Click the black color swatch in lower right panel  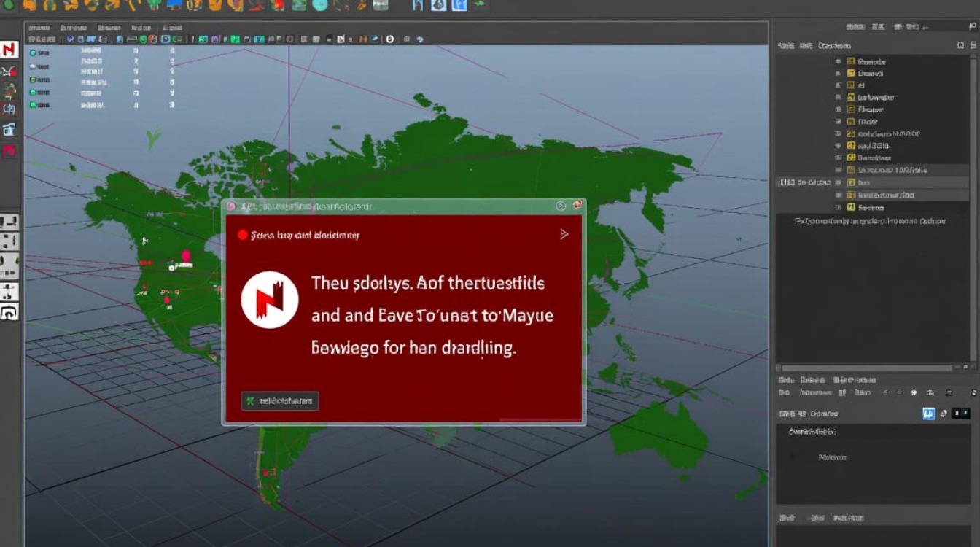click(961, 414)
